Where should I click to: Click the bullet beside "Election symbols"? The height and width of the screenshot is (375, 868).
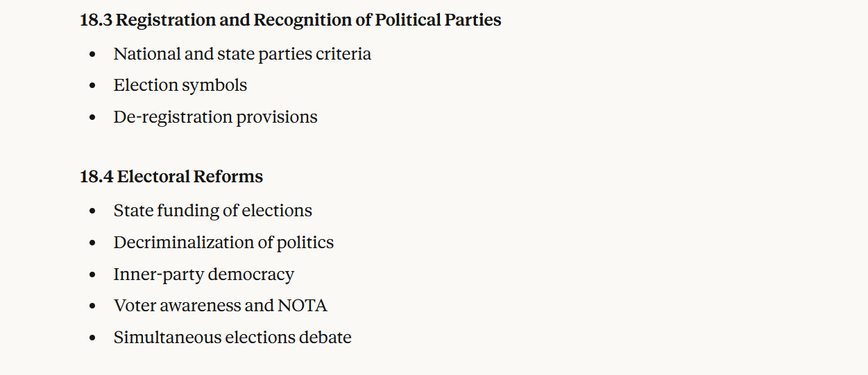pos(93,86)
